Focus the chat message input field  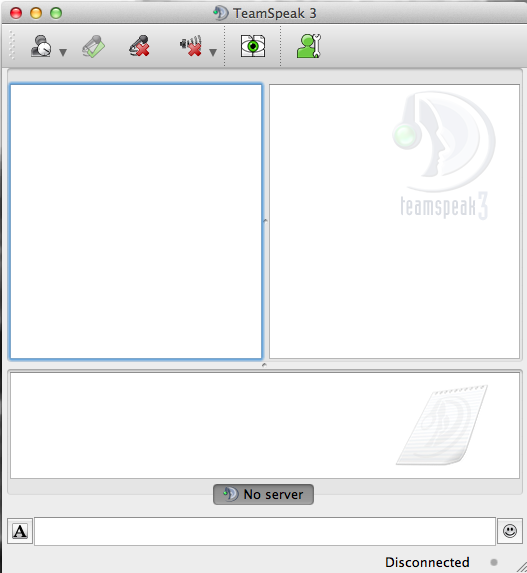[x=265, y=531]
